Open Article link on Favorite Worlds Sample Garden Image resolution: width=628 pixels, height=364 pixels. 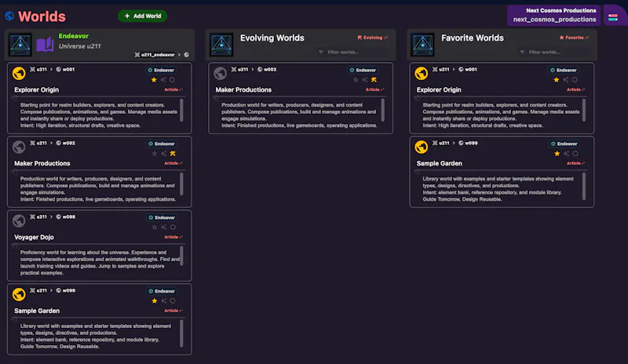pos(575,163)
